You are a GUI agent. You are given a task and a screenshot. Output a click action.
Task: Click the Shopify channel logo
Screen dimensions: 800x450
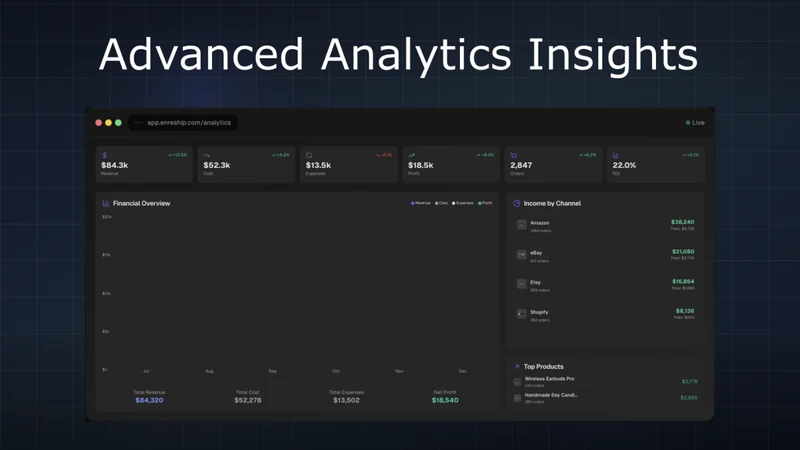pyautogui.click(x=521, y=314)
